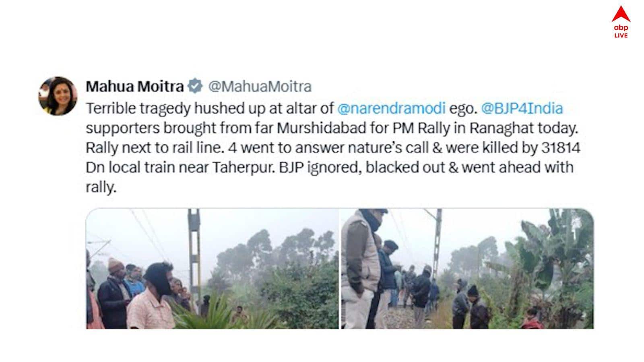This screenshot has width=644, height=362.
Task: Click the Mahua Moitra display name
Action: [x=134, y=86]
